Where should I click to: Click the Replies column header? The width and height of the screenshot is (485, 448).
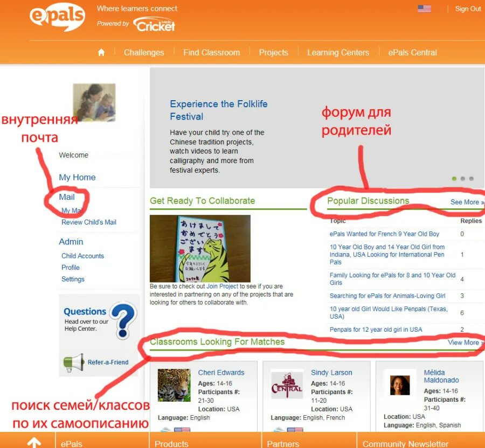471,221
